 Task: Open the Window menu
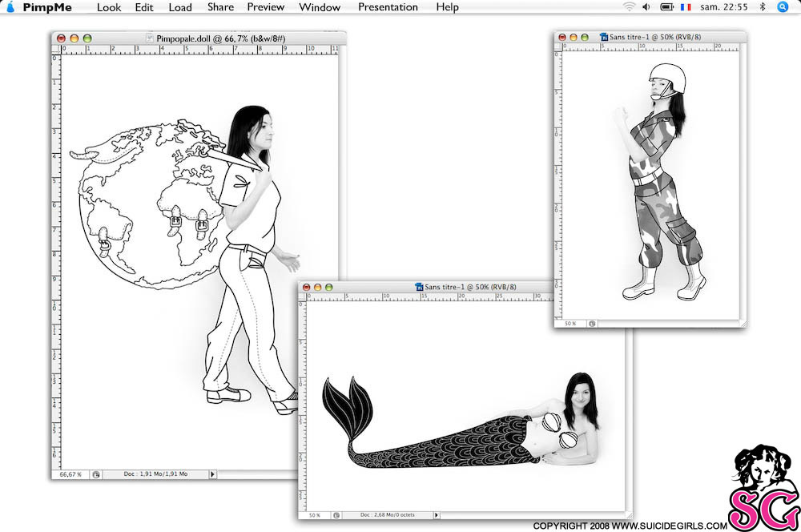(320, 7)
